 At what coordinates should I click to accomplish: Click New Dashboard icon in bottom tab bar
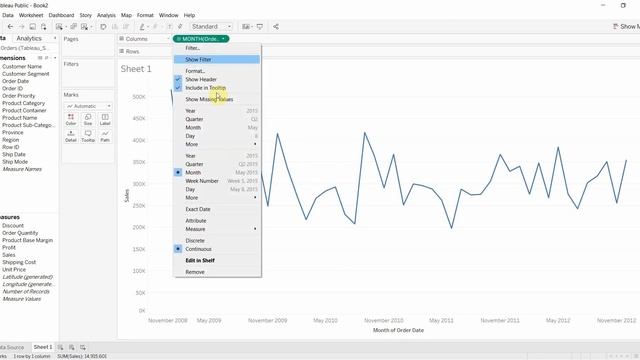[71, 347]
